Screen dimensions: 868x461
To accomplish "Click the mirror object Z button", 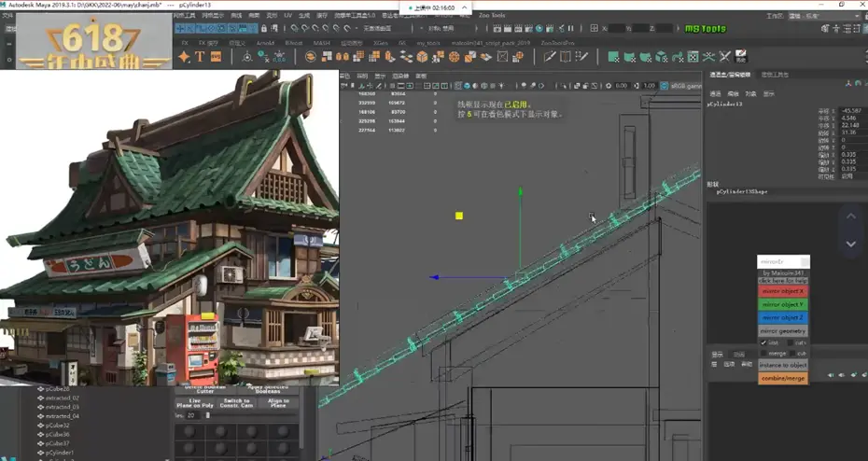I will (x=783, y=317).
